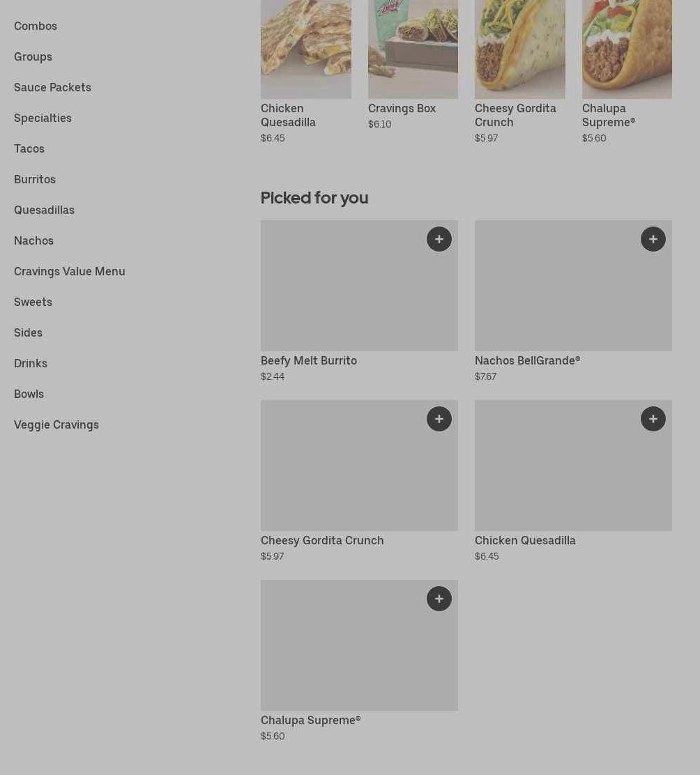Click the Beefy Melt Burrito title
The width and height of the screenshot is (700, 775).
[x=309, y=360]
